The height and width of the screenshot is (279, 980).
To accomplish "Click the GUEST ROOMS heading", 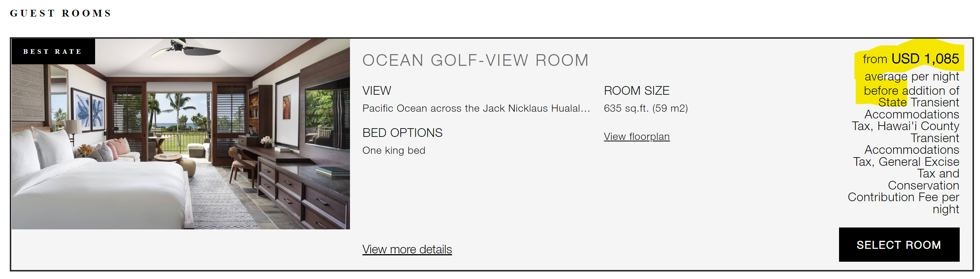I will point(61,13).
